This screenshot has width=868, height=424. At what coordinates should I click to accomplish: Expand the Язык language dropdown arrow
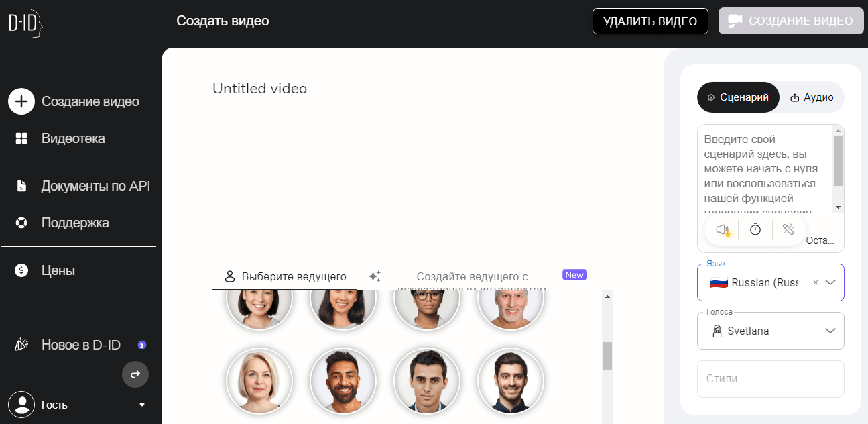[x=830, y=283]
